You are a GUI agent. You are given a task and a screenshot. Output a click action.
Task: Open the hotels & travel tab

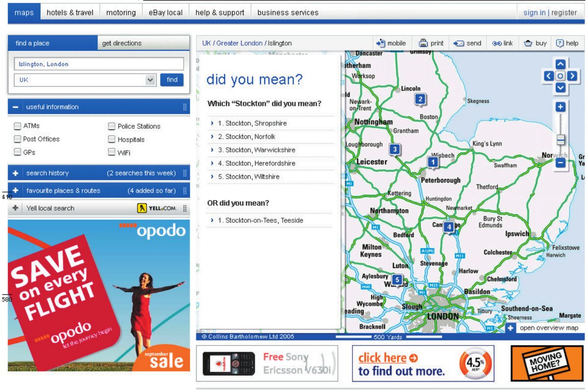[x=70, y=13]
